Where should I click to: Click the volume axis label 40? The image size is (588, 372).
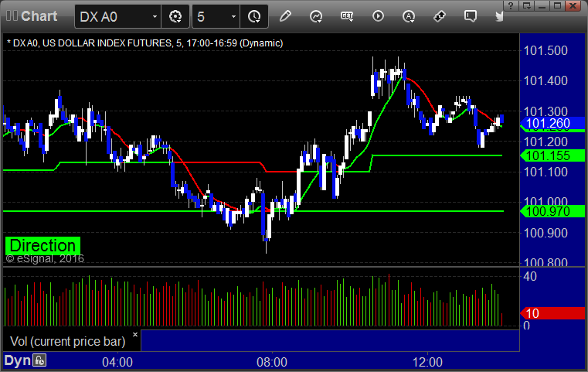click(530, 277)
